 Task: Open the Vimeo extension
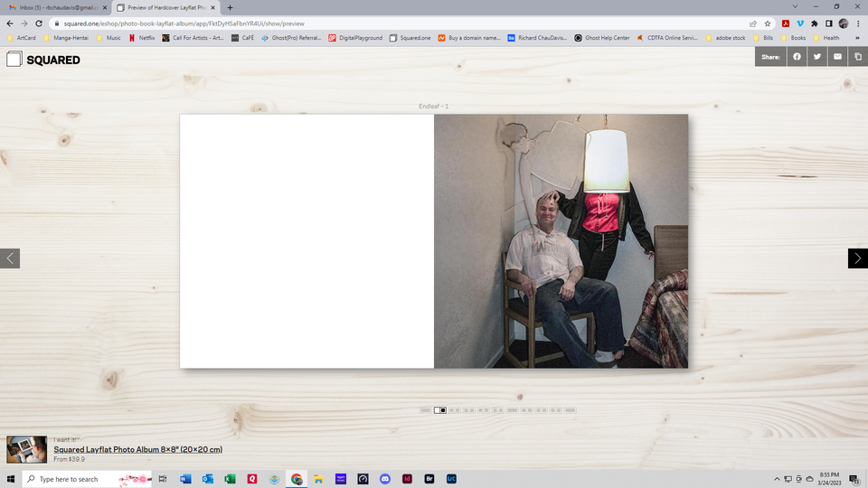pos(800,23)
